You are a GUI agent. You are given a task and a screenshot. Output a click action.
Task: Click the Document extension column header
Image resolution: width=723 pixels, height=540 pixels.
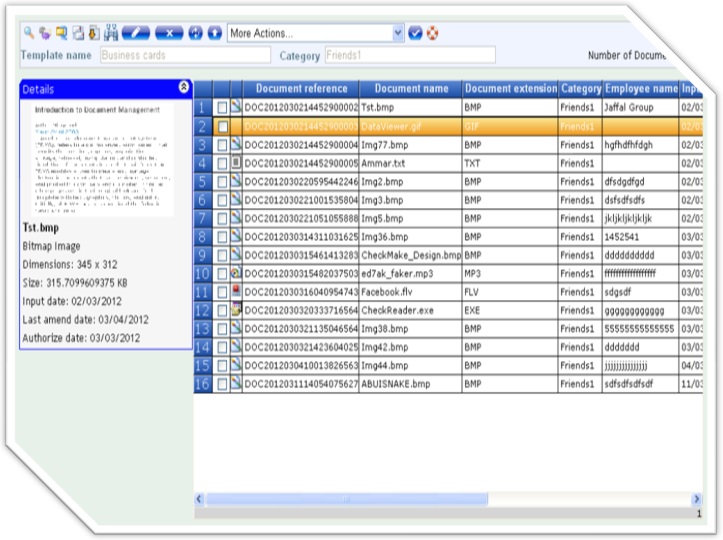click(x=510, y=89)
